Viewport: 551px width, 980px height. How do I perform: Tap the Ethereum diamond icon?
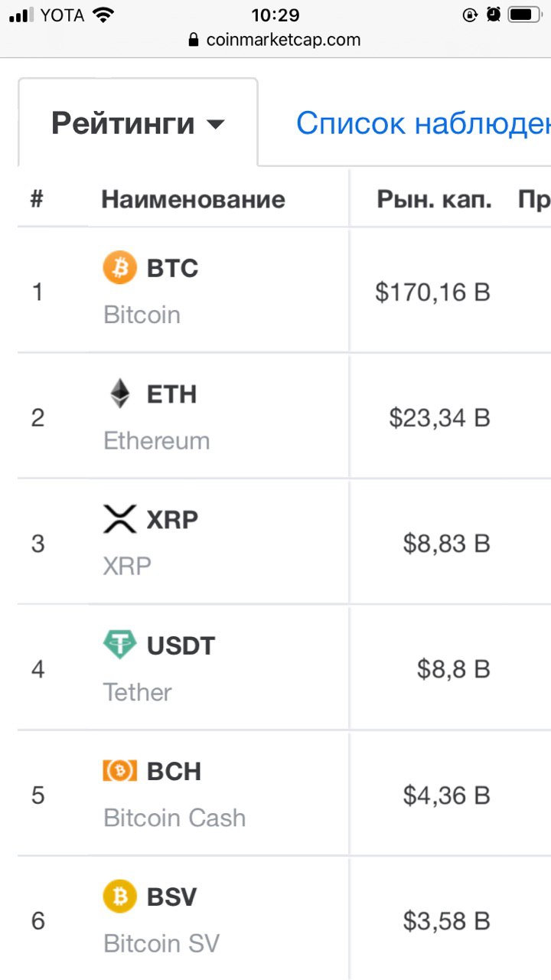[x=119, y=394]
